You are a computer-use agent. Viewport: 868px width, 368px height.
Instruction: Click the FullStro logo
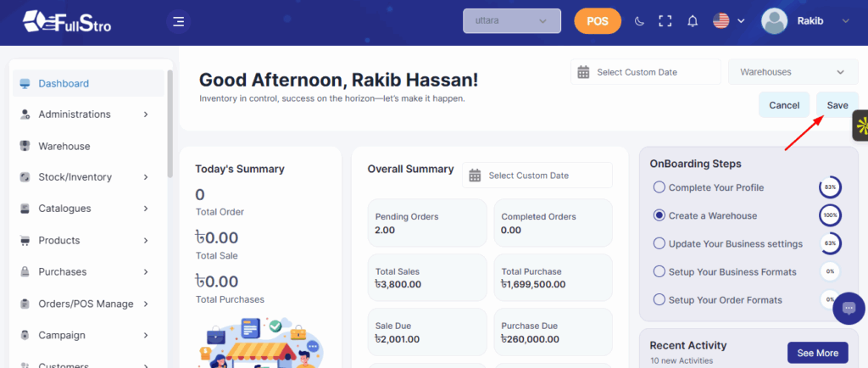tap(66, 21)
